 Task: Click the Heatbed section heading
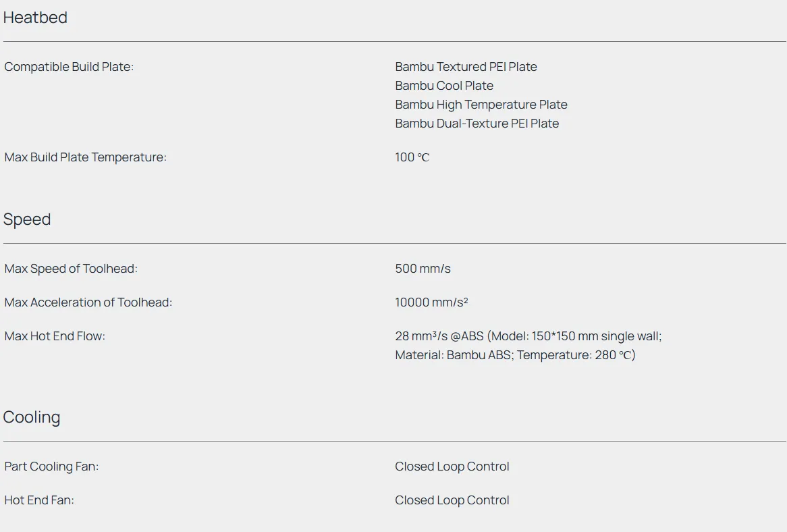tap(35, 18)
